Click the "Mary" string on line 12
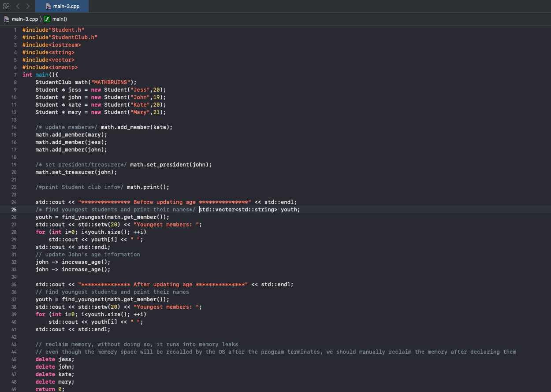The width and height of the screenshot is (551, 392). pos(140,112)
